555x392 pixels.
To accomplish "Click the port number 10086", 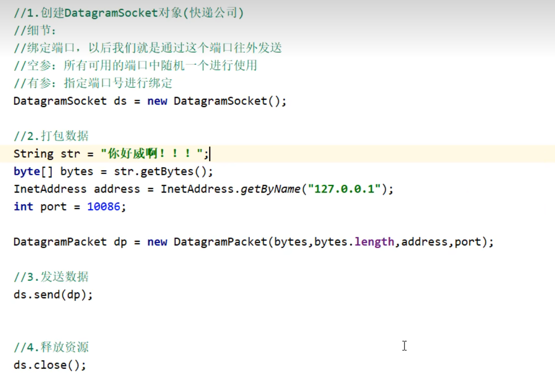I will click(x=104, y=207).
